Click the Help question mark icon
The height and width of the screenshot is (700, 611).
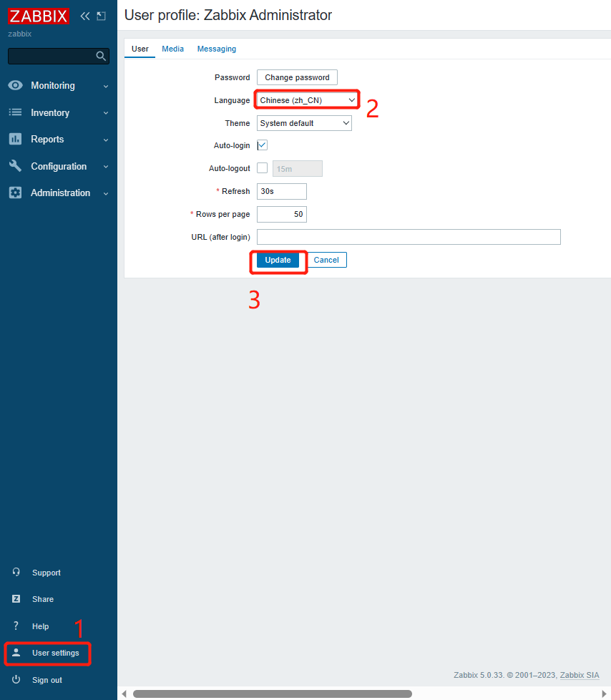point(16,626)
